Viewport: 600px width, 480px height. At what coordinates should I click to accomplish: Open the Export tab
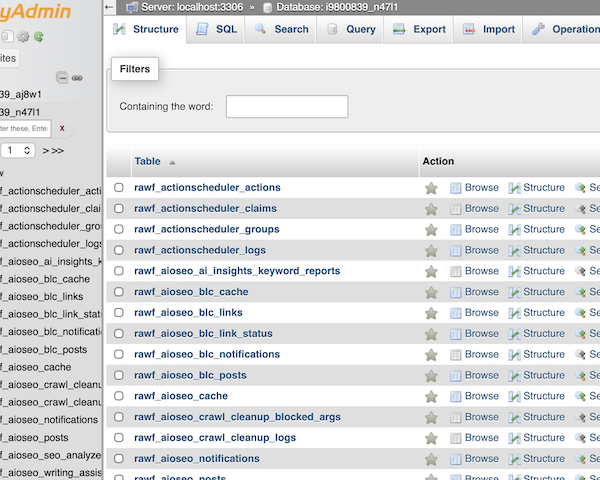pos(419,29)
